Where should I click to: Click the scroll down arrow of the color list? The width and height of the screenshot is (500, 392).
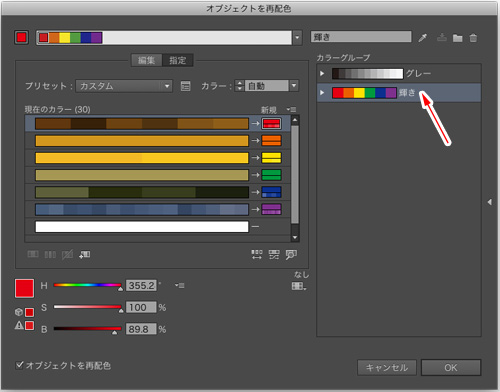pos(295,237)
